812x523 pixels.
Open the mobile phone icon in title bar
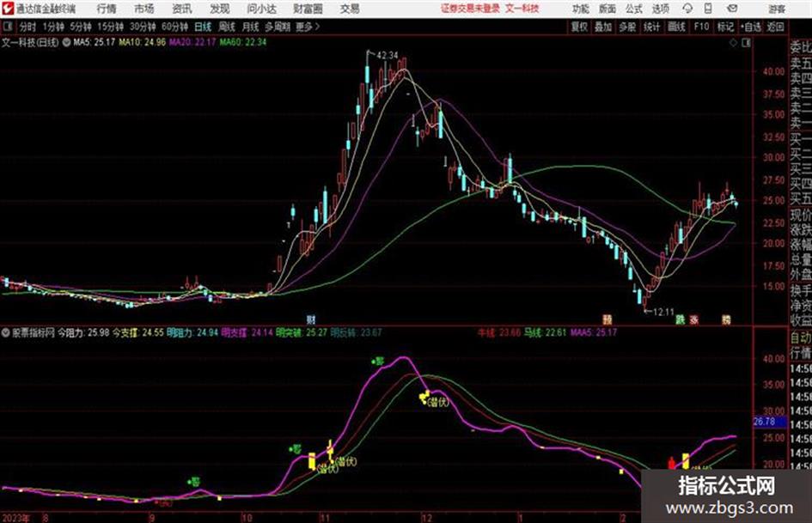tap(708, 9)
